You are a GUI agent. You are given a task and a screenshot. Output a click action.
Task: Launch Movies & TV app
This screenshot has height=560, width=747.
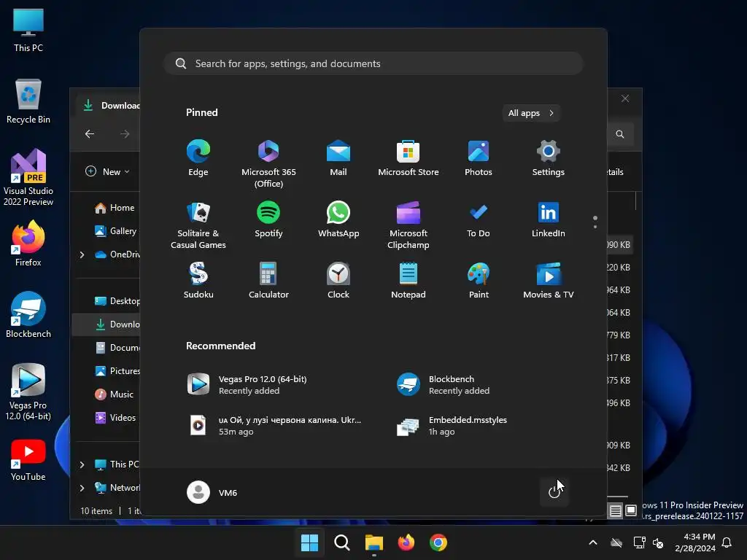pos(549,281)
